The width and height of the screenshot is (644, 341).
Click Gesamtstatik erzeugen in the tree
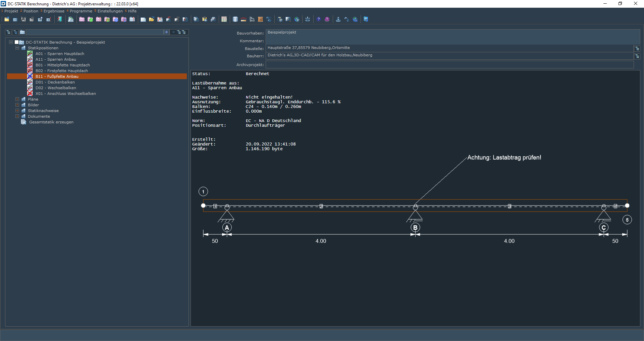[51, 122]
